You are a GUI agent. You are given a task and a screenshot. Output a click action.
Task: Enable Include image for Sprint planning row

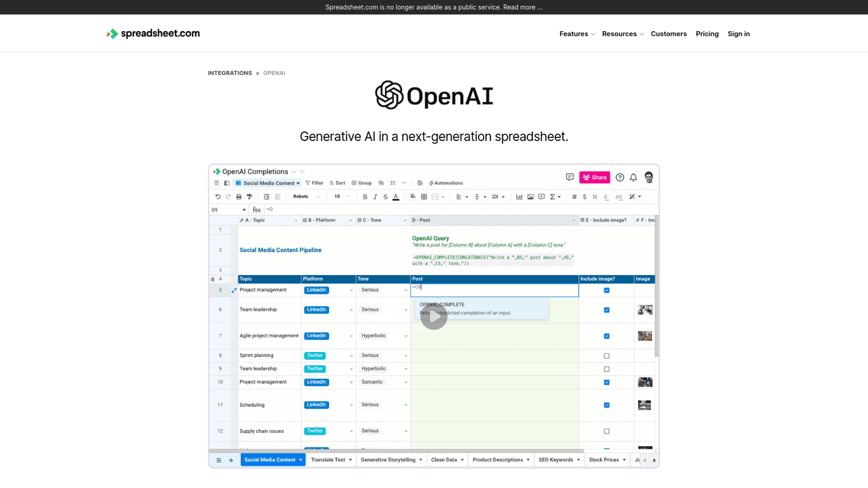pyautogui.click(x=606, y=355)
